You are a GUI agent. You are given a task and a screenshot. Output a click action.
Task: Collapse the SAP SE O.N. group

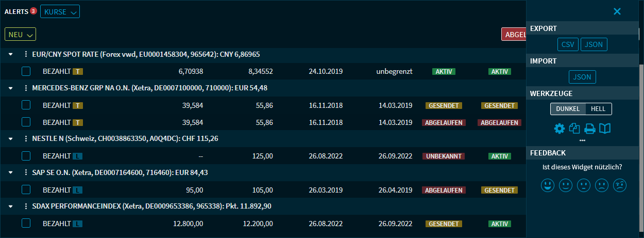(x=11, y=173)
